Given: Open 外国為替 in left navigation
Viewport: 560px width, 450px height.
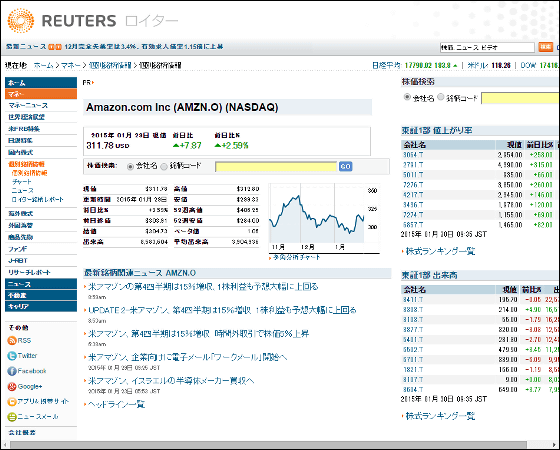Looking at the screenshot, I should click(x=21, y=225).
